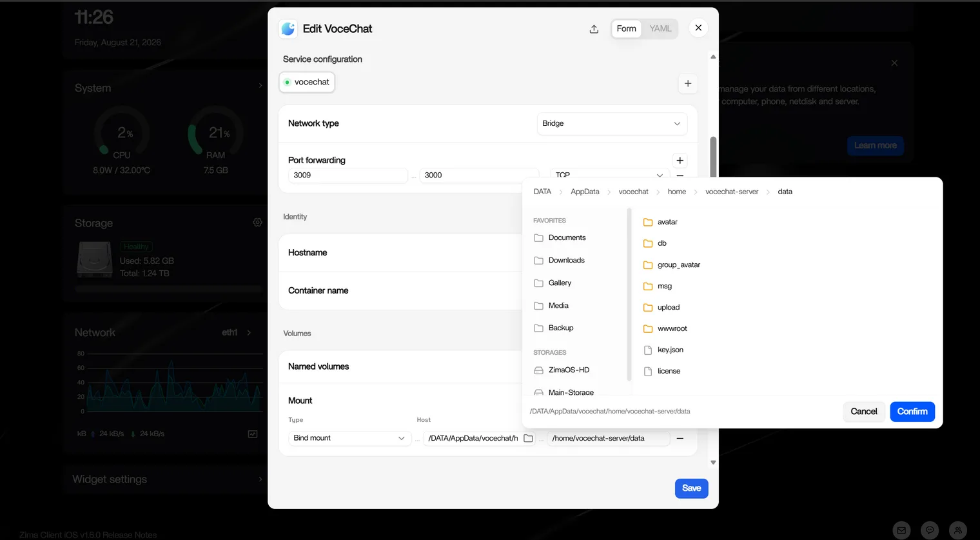The image size is (980, 540).
Task: Click the Edit VoceChat dialog scrollbar thumb
Action: [713, 157]
